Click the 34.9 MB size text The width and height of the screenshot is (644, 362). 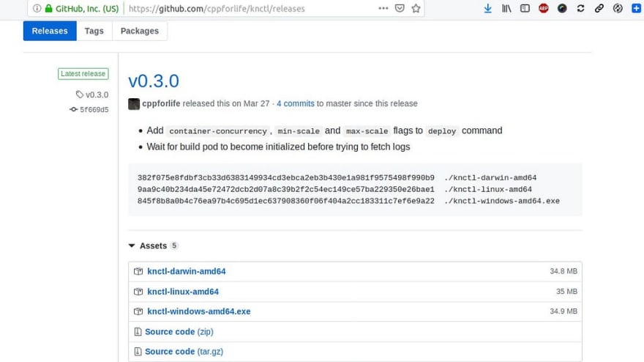[x=563, y=311]
